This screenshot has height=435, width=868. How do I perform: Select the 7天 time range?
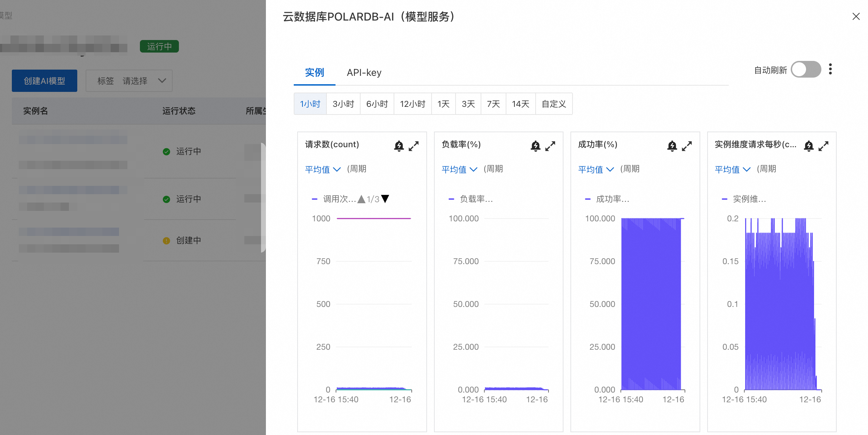[x=493, y=104]
